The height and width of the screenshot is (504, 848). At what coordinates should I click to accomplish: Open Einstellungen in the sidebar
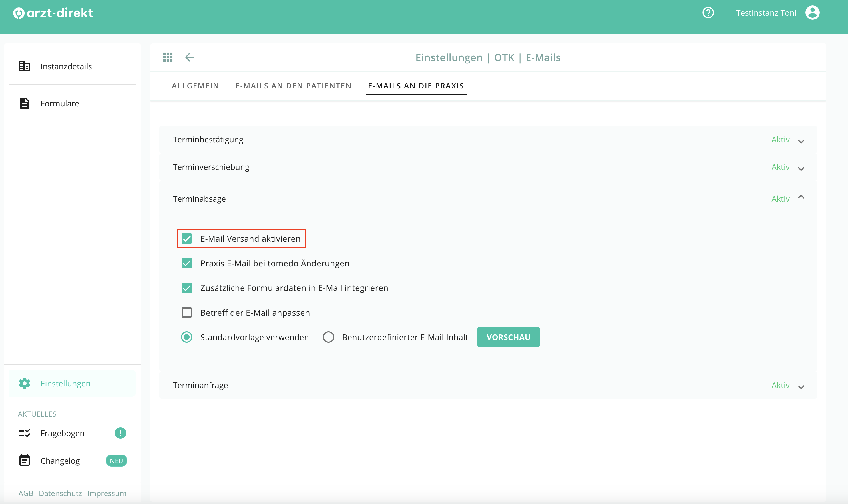pos(72,384)
